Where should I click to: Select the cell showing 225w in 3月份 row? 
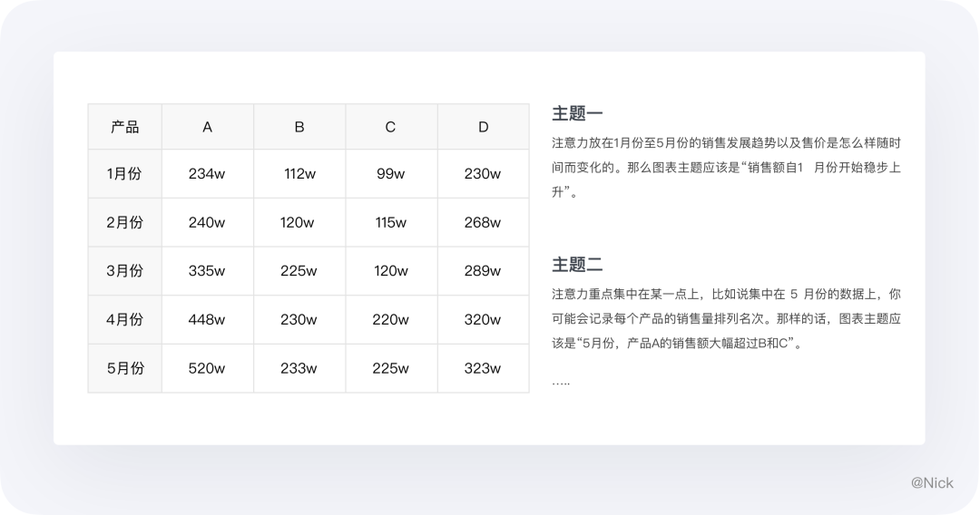point(299,271)
